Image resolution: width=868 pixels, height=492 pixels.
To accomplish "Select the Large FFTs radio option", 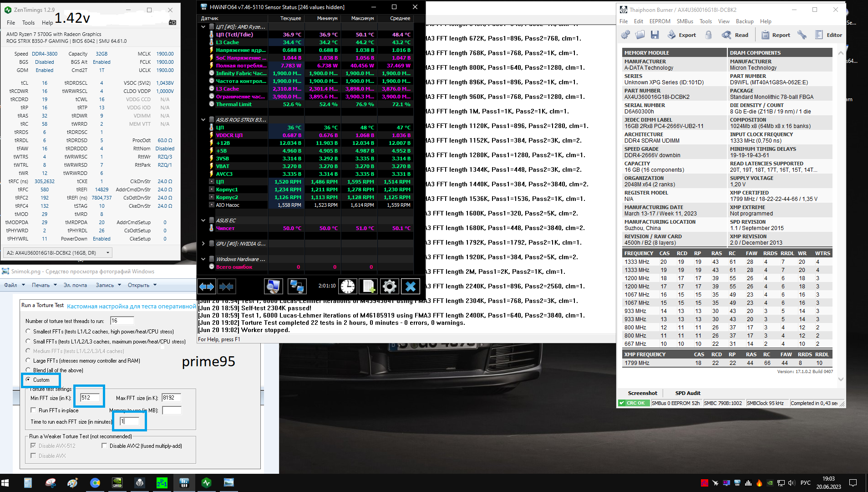I will tap(28, 360).
